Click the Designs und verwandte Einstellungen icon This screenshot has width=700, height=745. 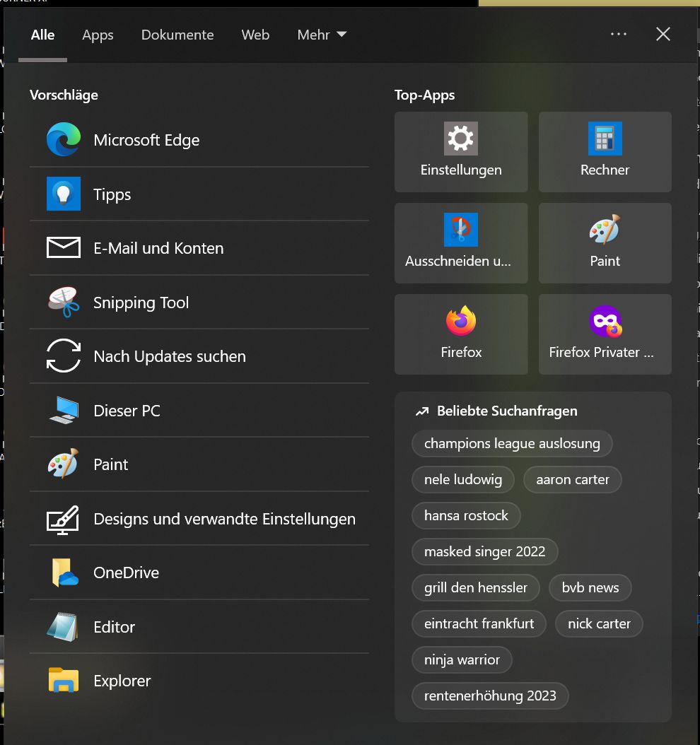pos(63,520)
